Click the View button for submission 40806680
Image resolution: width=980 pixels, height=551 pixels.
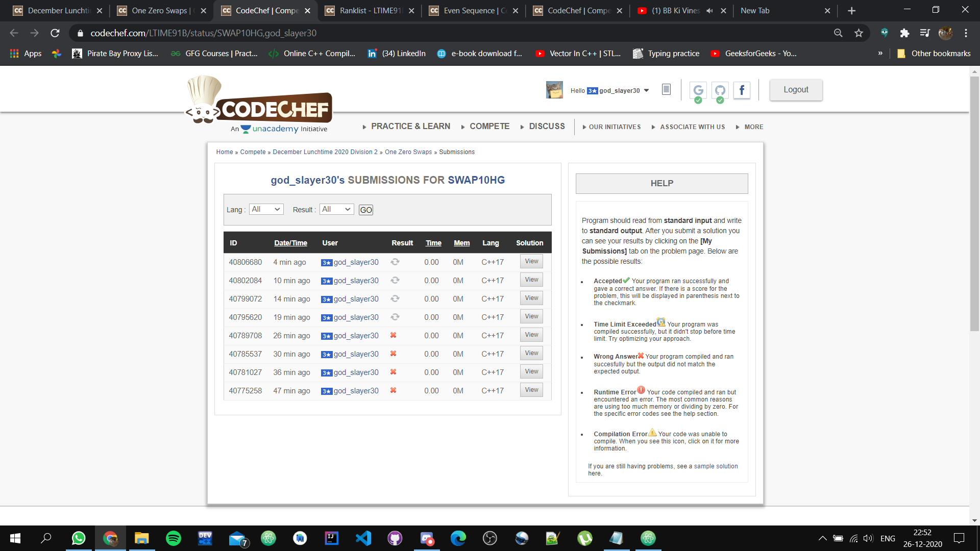531,261
